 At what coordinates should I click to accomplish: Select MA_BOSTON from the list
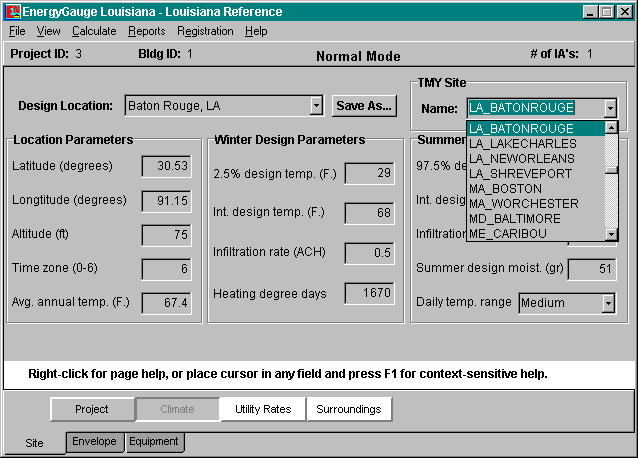point(535,189)
